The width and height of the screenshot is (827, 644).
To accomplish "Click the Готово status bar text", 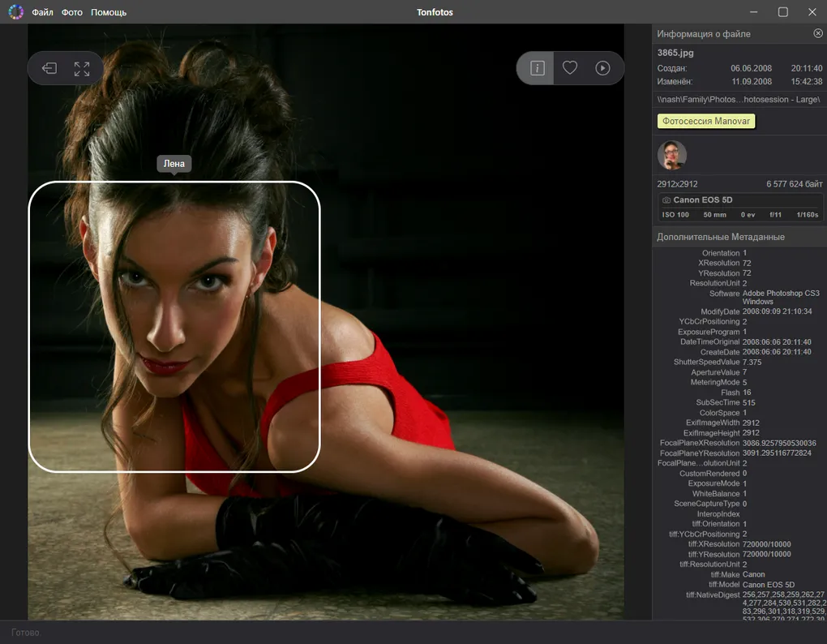I will 26,633.
